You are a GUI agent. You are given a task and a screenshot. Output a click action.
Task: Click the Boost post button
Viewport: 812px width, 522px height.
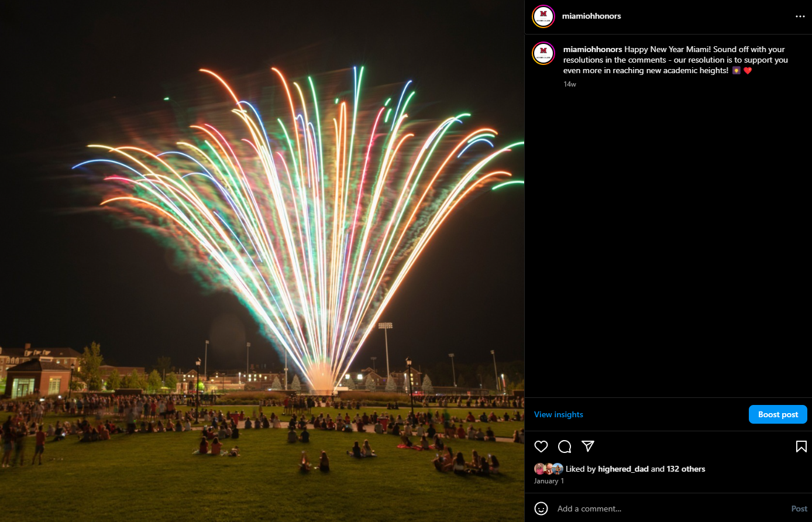coord(778,414)
